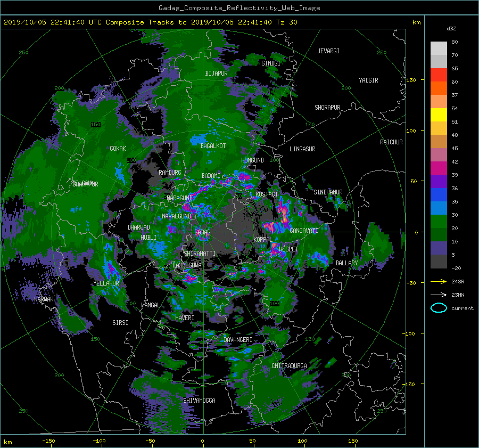Select the GOKAK label
Viewport: 479px width, 448px height.
(118, 149)
